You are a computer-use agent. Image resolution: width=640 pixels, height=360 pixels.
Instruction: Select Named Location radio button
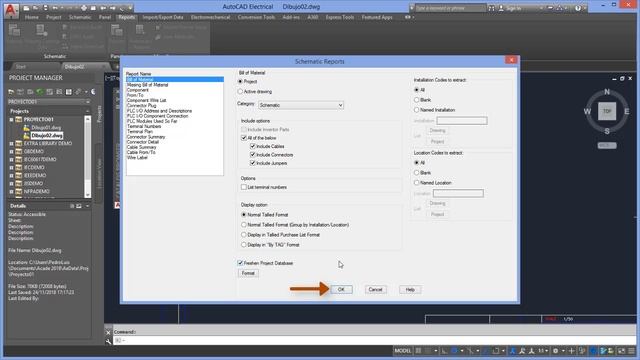pyautogui.click(x=417, y=183)
